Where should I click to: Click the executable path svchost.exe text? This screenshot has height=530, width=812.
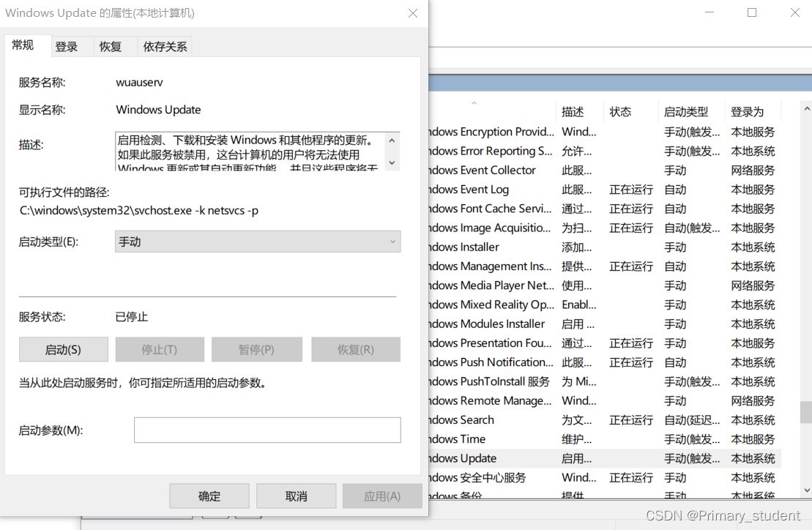pos(139,211)
